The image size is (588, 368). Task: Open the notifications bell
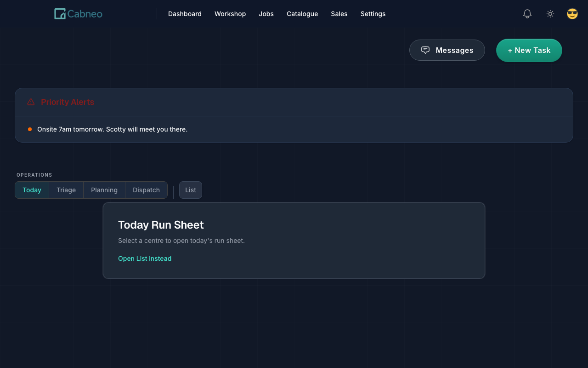point(527,14)
